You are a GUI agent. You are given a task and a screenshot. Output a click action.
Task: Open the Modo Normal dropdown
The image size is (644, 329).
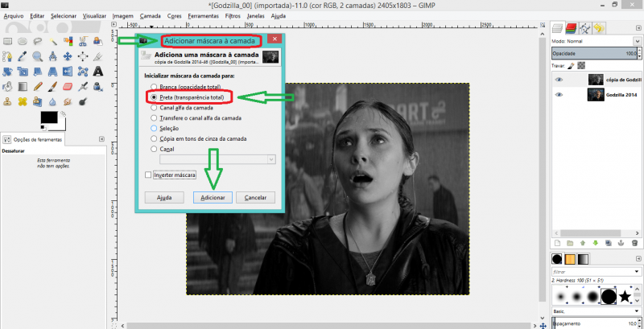coord(596,39)
